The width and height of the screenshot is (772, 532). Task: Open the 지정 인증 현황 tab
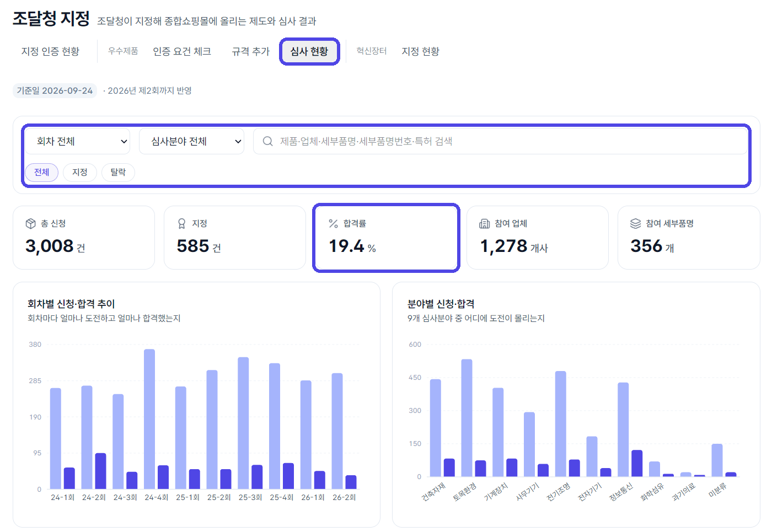[x=50, y=51]
